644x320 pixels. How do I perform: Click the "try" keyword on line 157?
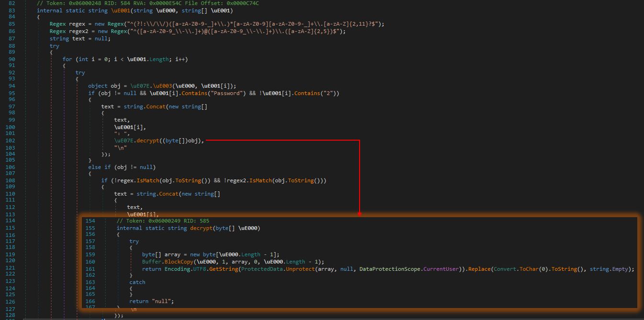pyautogui.click(x=134, y=242)
